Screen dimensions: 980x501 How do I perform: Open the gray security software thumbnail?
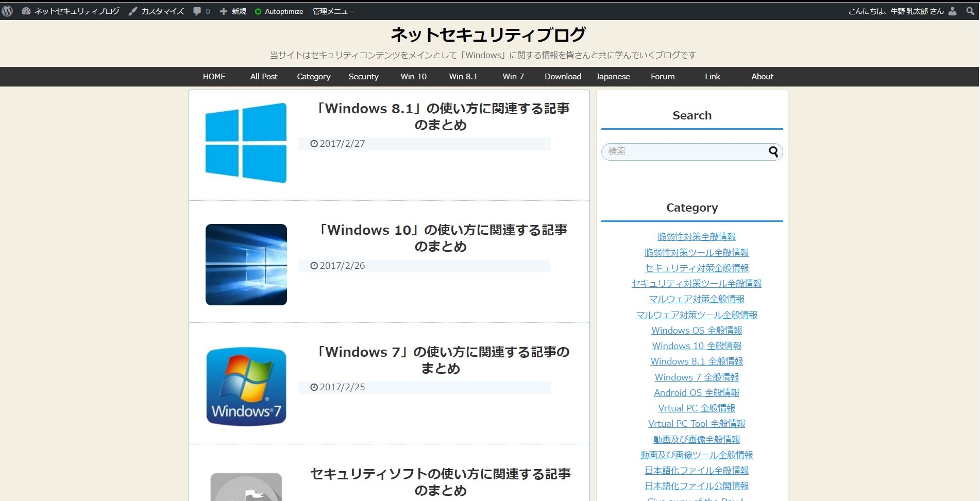(x=246, y=486)
